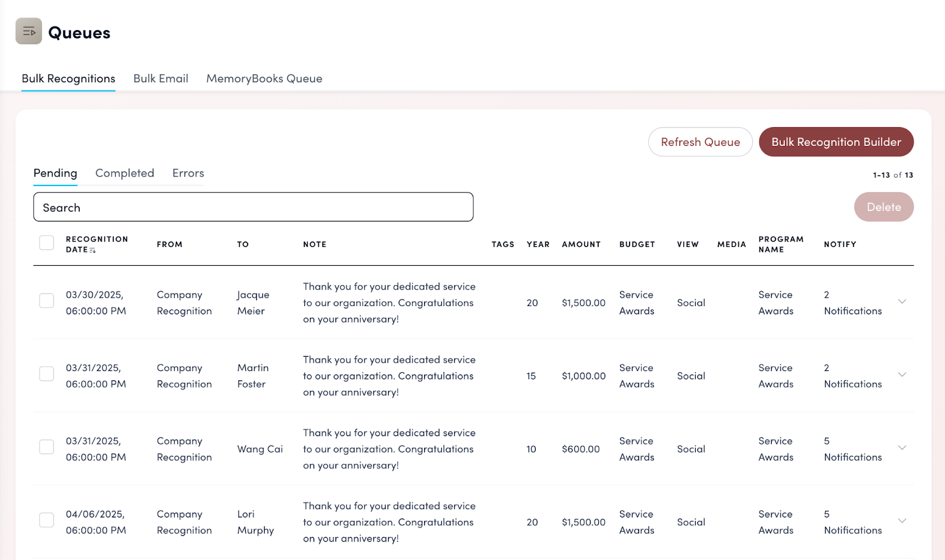Show the Completed recognitions tab

click(125, 173)
